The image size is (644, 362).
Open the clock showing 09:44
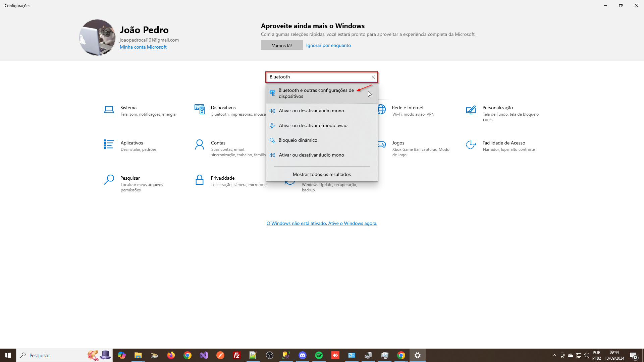point(614,355)
